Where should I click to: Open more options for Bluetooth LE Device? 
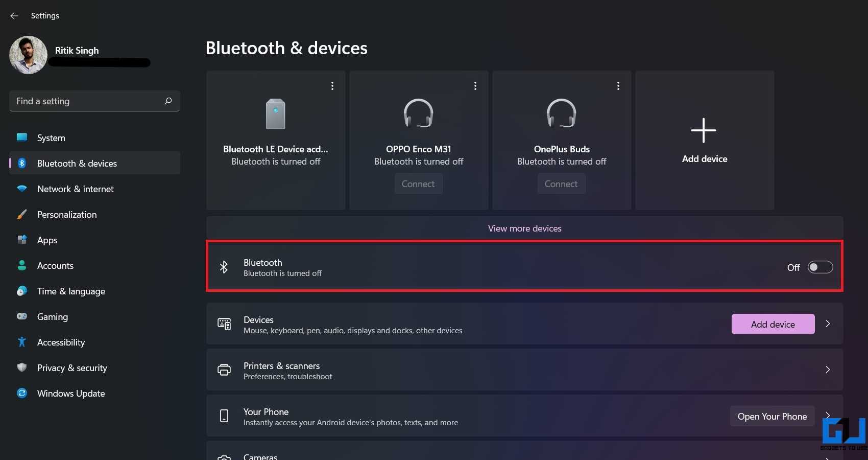(x=332, y=86)
